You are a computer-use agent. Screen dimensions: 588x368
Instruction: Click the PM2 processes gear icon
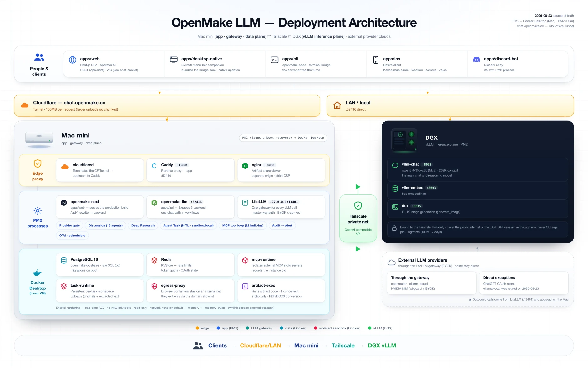coord(38,211)
